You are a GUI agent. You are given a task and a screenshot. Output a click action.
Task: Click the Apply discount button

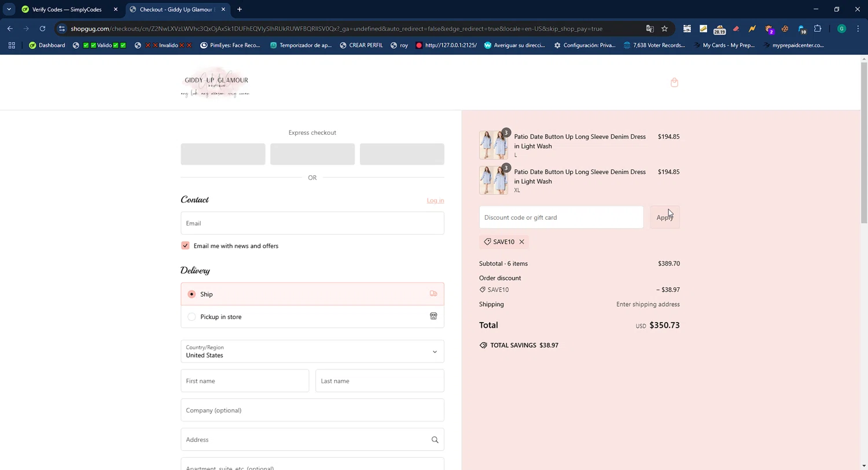point(664,217)
